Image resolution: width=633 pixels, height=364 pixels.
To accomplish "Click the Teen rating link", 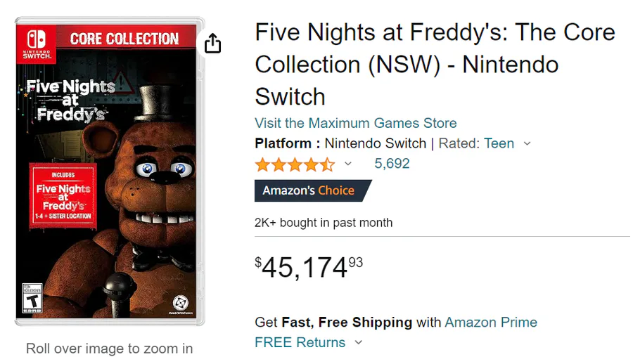I will tap(499, 143).
